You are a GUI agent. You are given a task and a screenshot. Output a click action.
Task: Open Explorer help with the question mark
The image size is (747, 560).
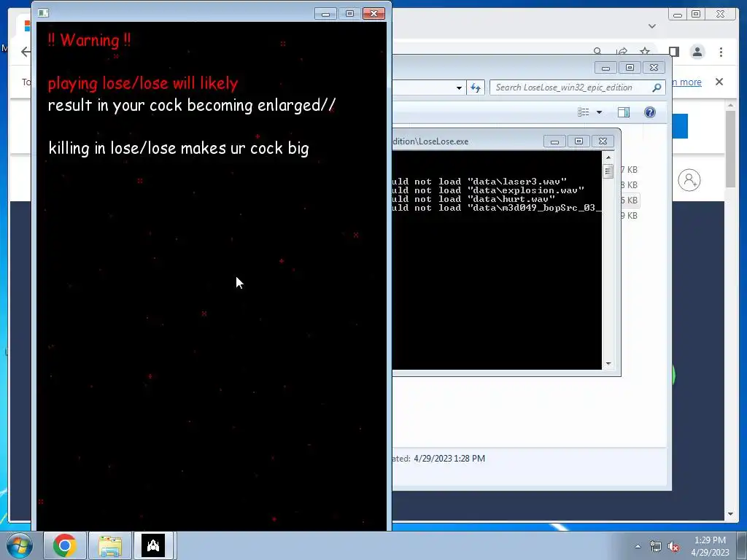coord(650,112)
